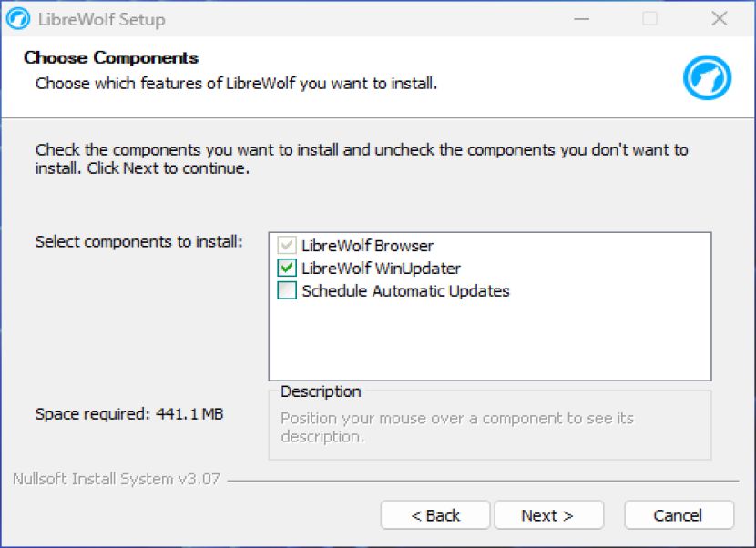Click the disabled maximize button
Screen dimensions: 756x548
point(649,19)
